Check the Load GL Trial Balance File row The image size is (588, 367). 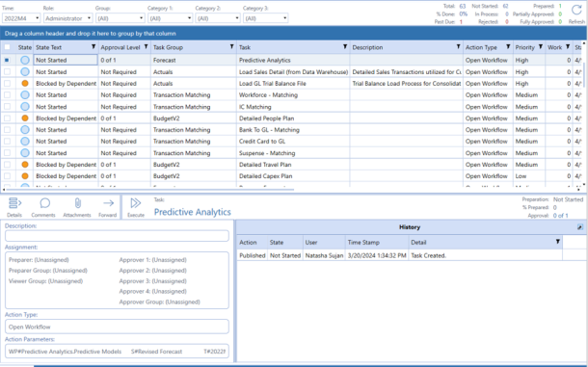tap(7, 83)
